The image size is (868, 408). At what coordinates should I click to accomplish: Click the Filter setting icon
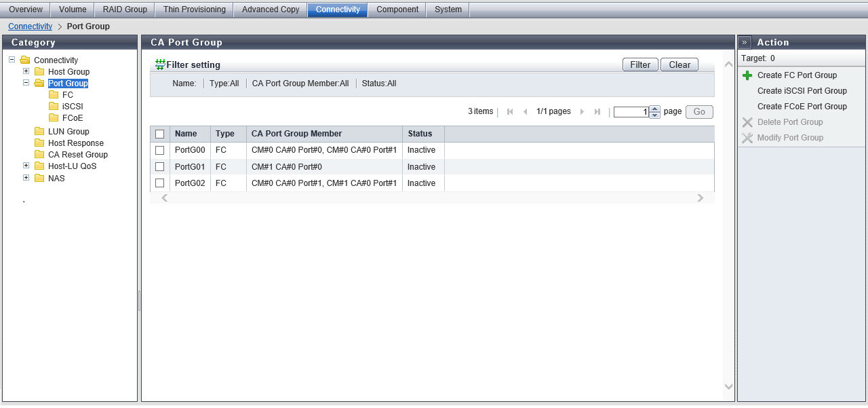[x=160, y=64]
